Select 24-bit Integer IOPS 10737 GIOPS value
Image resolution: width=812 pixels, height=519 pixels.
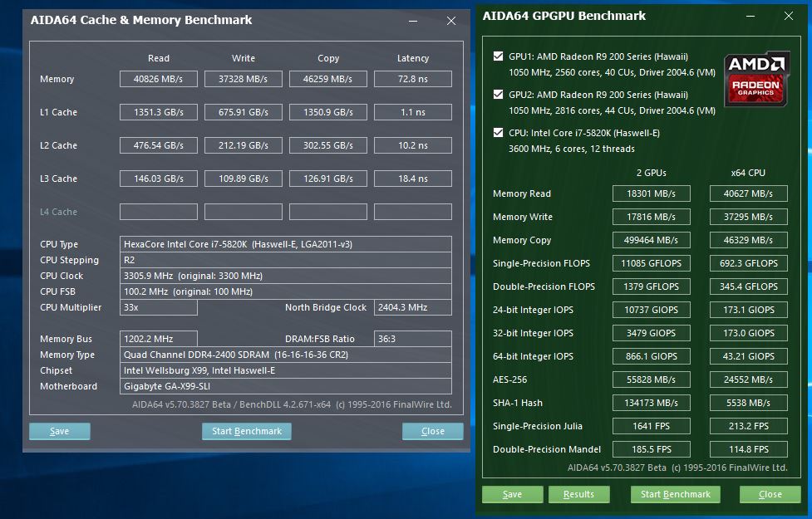651,310
